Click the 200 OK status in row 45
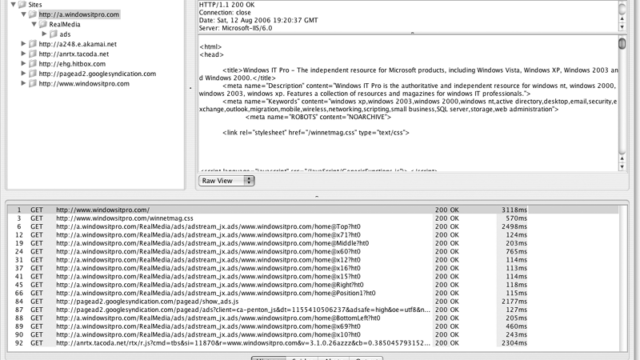 coord(447,285)
